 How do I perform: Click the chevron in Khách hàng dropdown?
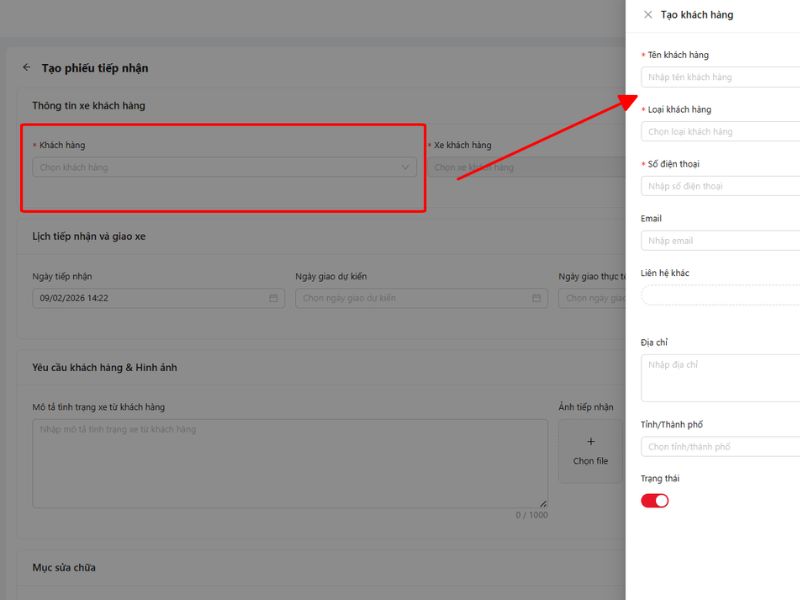(x=405, y=168)
